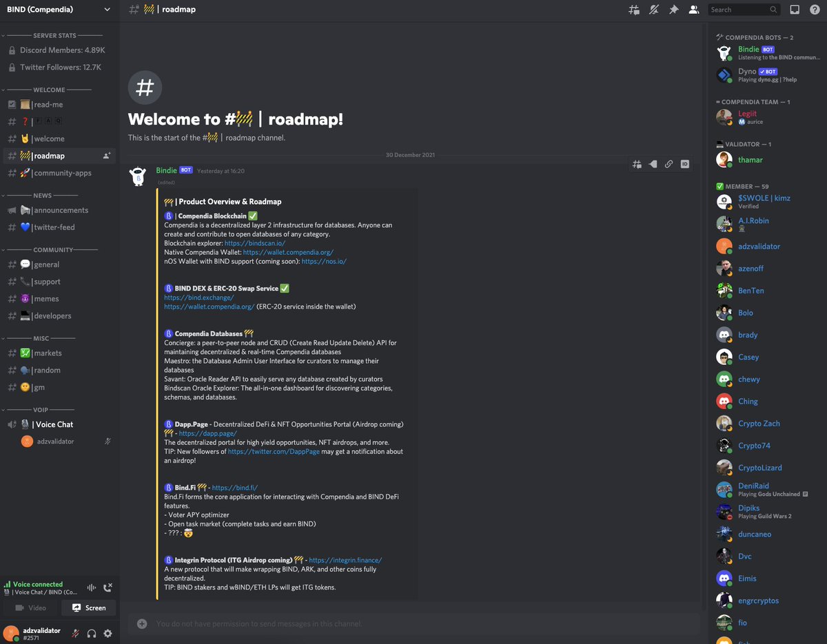Click adzvalidator avatar under Voice Chat
The width and height of the screenshot is (827, 644).
tap(27, 442)
